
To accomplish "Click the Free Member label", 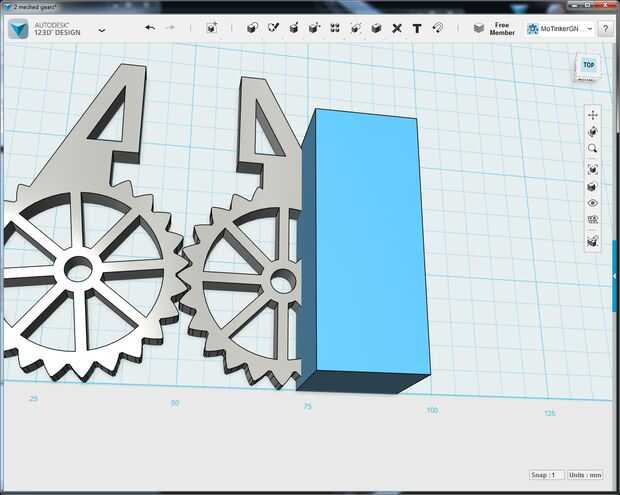I will tap(502, 29).
